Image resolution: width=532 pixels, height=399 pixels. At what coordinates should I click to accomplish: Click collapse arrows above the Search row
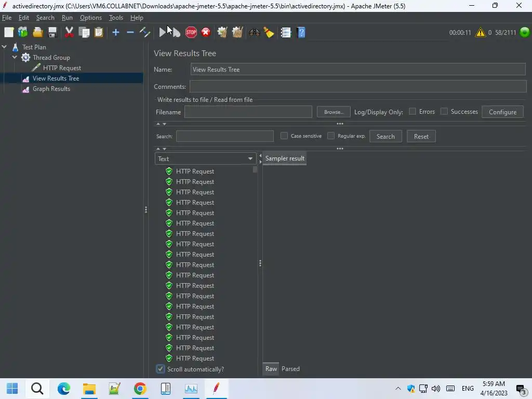click(161, 124)
